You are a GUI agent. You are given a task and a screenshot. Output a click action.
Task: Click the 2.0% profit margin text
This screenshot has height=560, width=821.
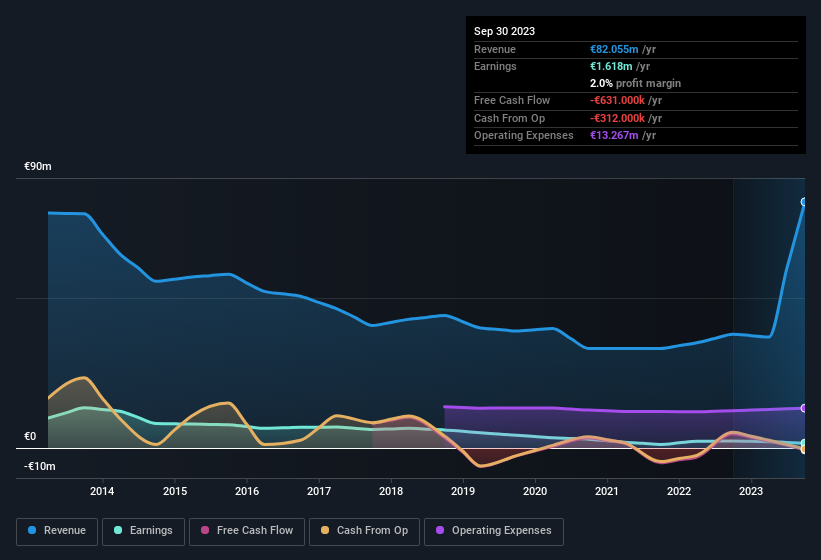pos(635,83)
